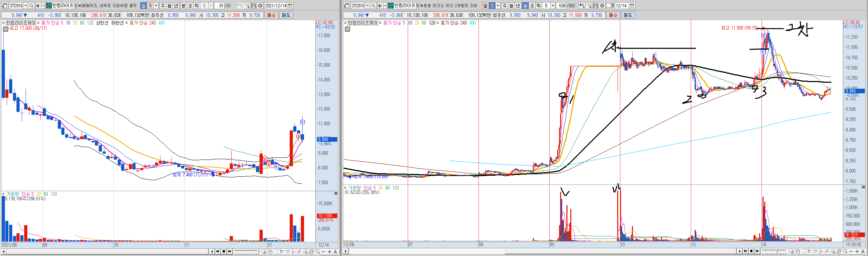This screenshot has height=256, width=868.
Task: Click the 매수 (buy) button in the left panel
Action: [x=271, y=15]
